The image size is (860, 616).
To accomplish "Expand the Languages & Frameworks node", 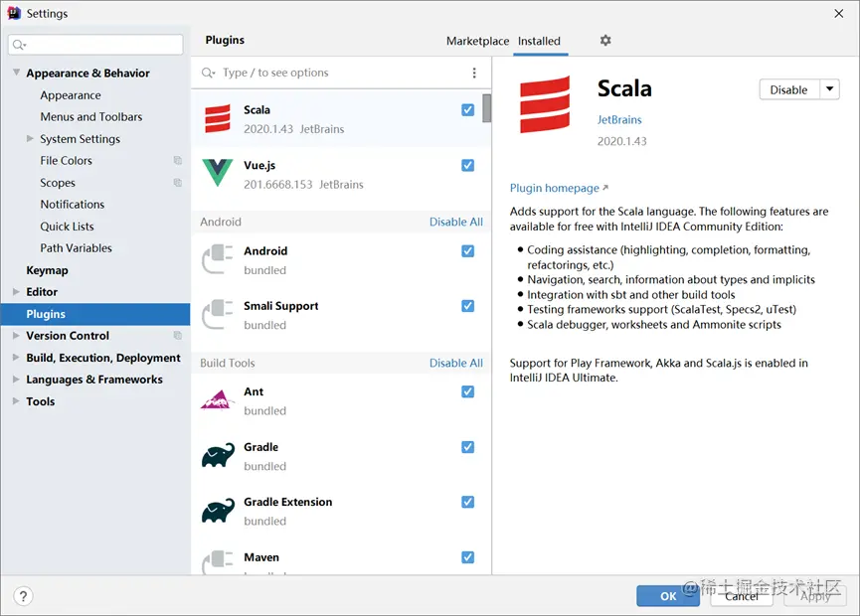I will 16,380.
